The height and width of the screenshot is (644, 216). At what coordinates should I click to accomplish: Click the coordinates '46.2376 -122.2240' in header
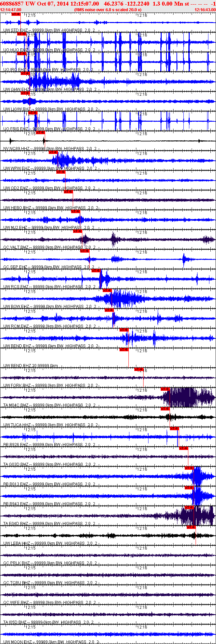pyautogui.click(x=126, y=4)
